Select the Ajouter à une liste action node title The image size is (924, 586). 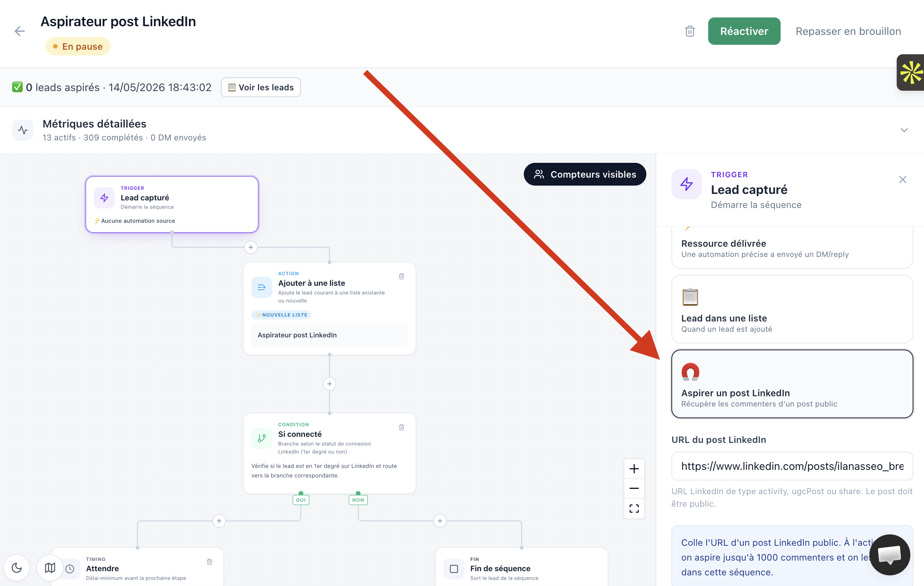coord(311,283)
